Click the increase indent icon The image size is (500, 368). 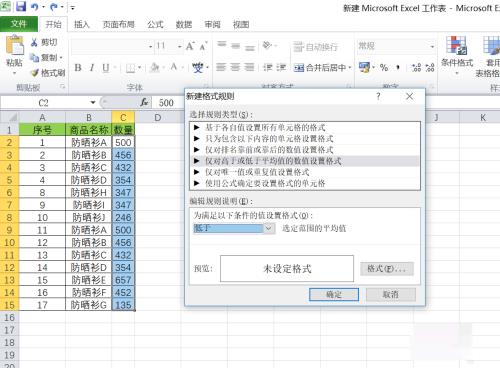(x=281, y=67)
